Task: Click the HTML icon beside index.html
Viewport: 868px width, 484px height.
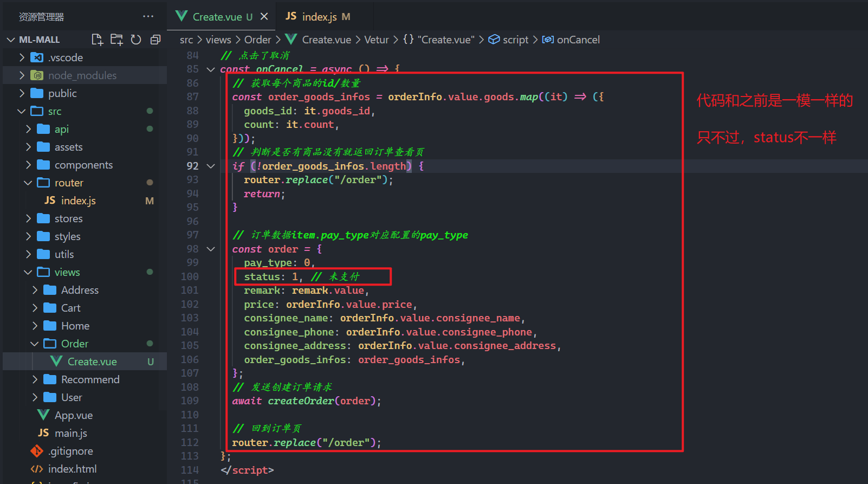Action: pyautogui.click(x=37, y=469)
